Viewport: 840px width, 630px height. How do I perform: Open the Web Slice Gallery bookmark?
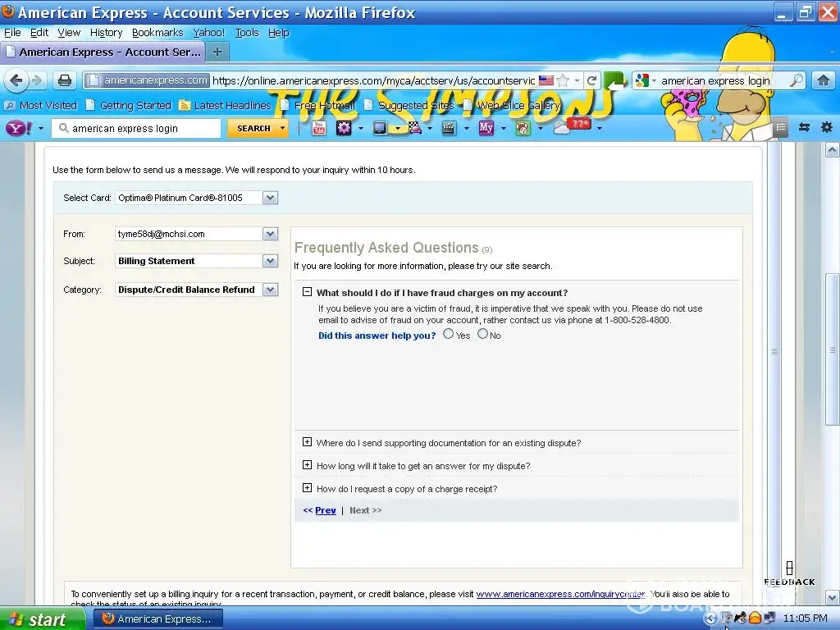pos(512,106)
